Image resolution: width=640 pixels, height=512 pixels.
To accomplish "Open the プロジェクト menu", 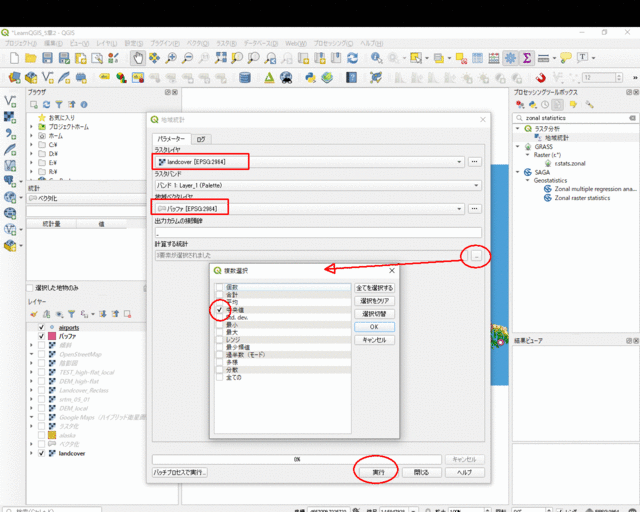I will click(x=20, y=43).
